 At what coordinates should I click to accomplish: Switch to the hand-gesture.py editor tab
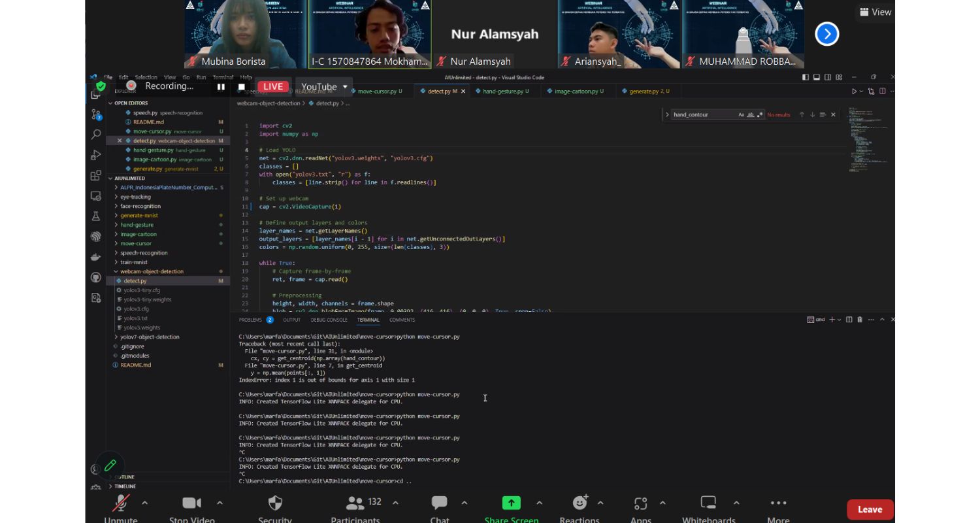click(x=504, y=92)
